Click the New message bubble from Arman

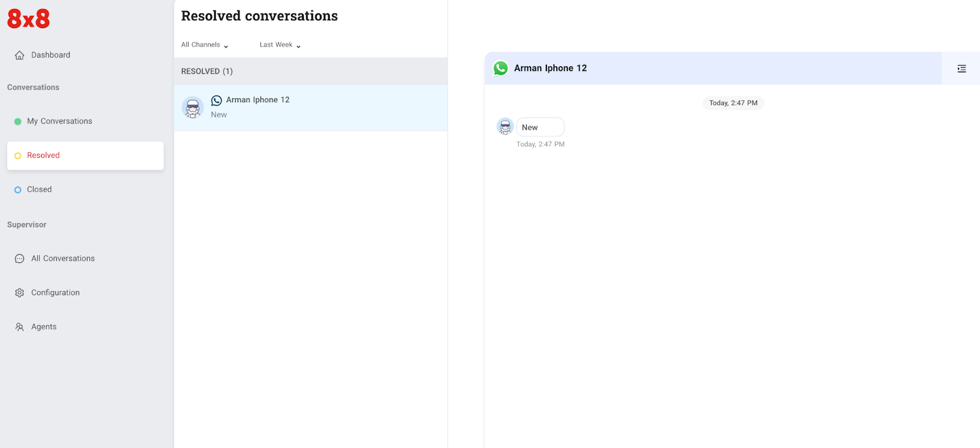(x=540, y=127)
